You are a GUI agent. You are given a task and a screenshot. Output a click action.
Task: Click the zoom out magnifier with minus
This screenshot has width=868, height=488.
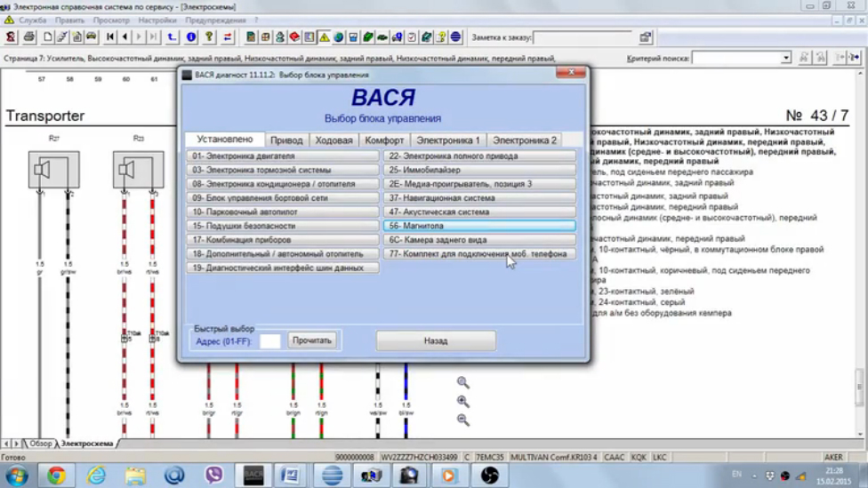(463, 420)
